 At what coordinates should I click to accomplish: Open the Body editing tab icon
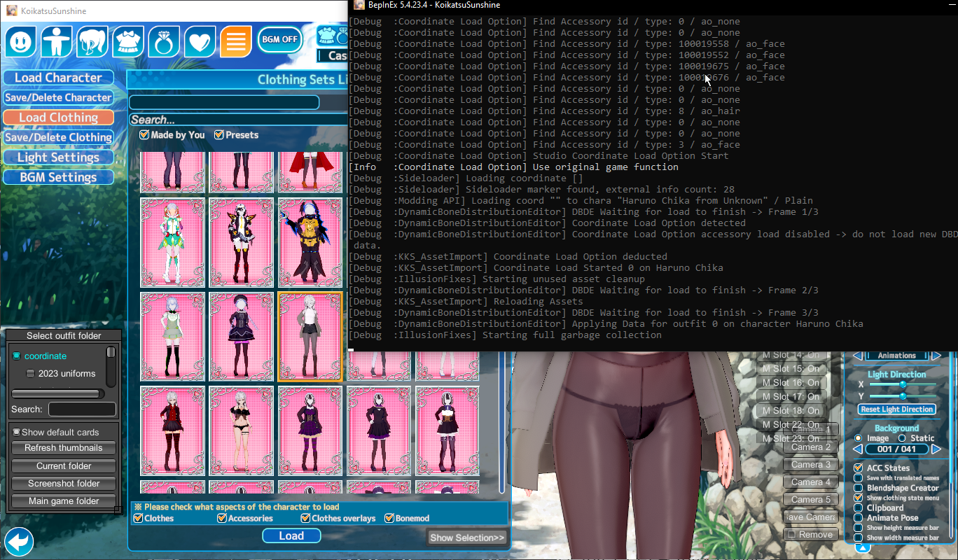[57, 42]
